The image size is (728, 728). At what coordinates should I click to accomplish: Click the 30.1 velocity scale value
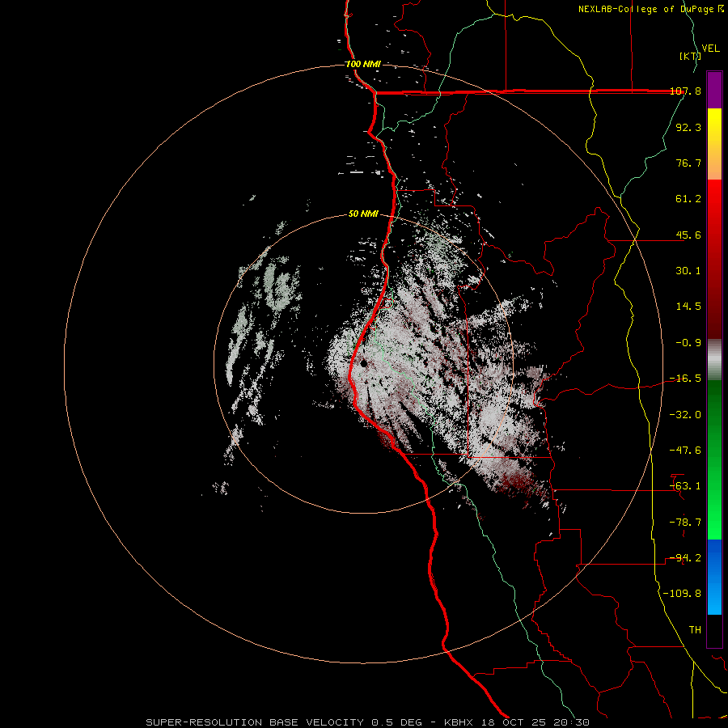[x=688, y=271]
